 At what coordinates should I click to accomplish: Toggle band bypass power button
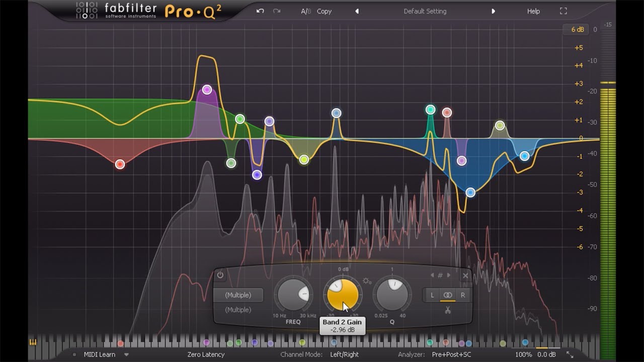click(x=220, y=275)
